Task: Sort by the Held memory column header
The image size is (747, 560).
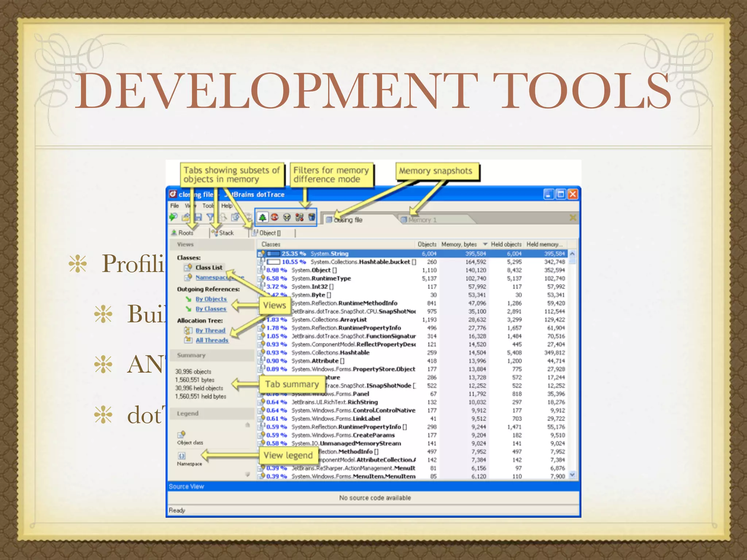Action: (545, 244)
